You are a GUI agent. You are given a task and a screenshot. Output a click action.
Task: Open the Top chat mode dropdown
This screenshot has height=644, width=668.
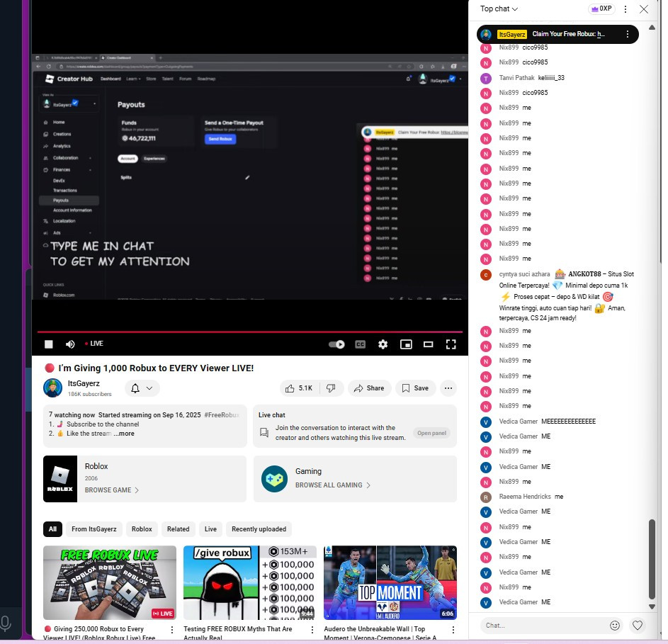499,9
